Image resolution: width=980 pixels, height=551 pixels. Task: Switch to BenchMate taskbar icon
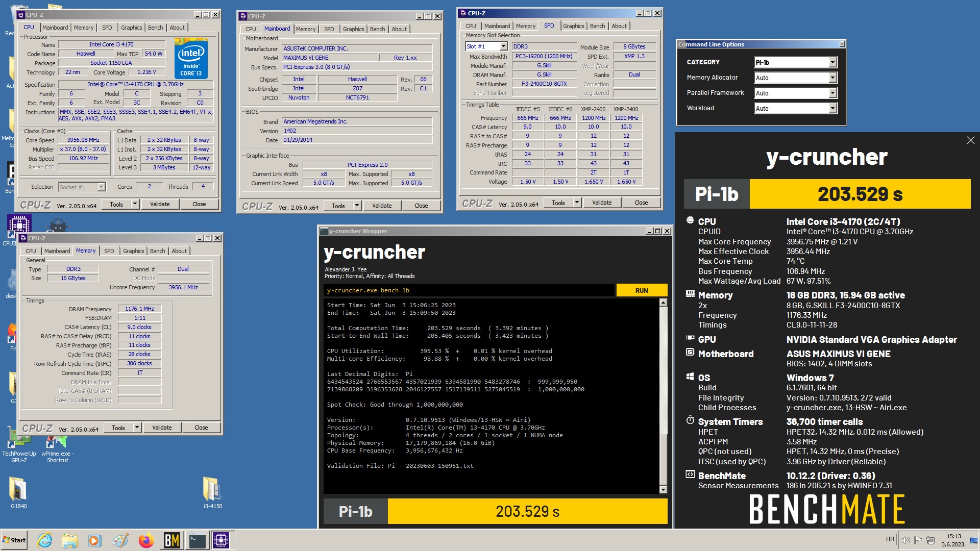click(171, 540)
